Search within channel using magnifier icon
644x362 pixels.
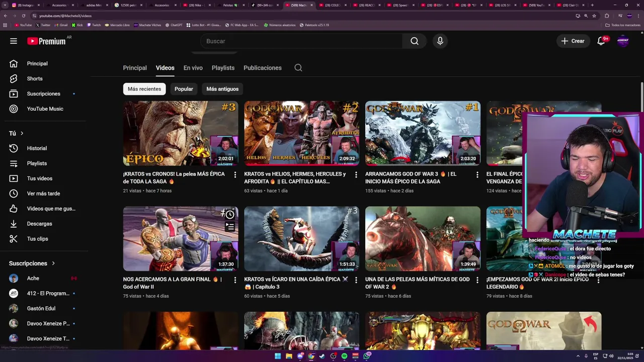(x=298, y=68)
